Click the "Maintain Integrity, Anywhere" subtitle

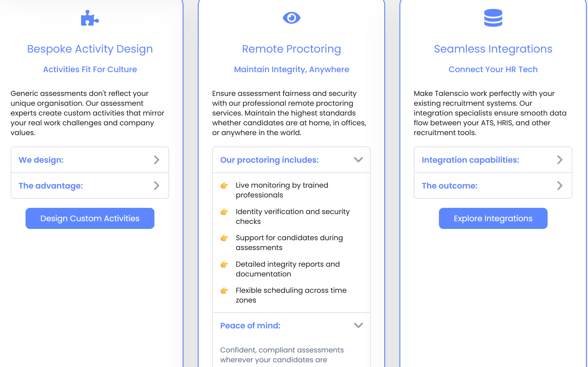tap(291, 69)
